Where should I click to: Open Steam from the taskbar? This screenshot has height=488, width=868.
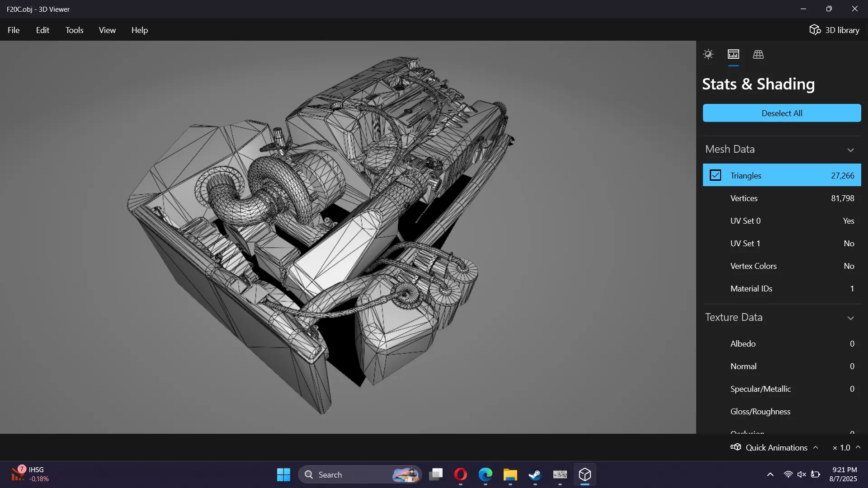[535, 474]
